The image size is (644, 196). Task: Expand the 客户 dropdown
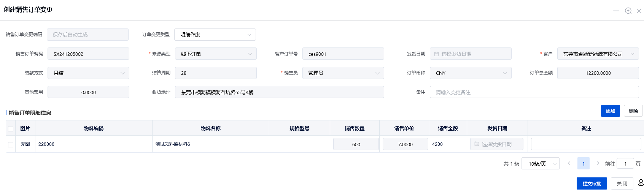click(598, 54)
